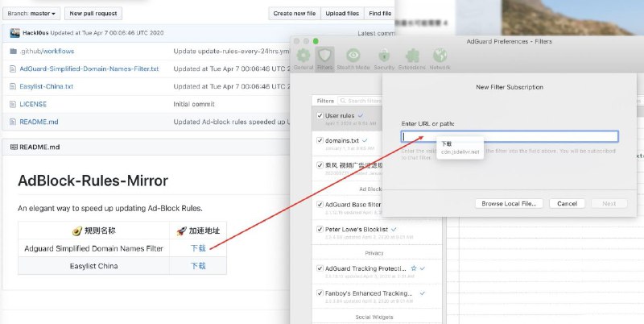
Task: Click AdBlock-Rules-Mirror heading
Action: 93,181
